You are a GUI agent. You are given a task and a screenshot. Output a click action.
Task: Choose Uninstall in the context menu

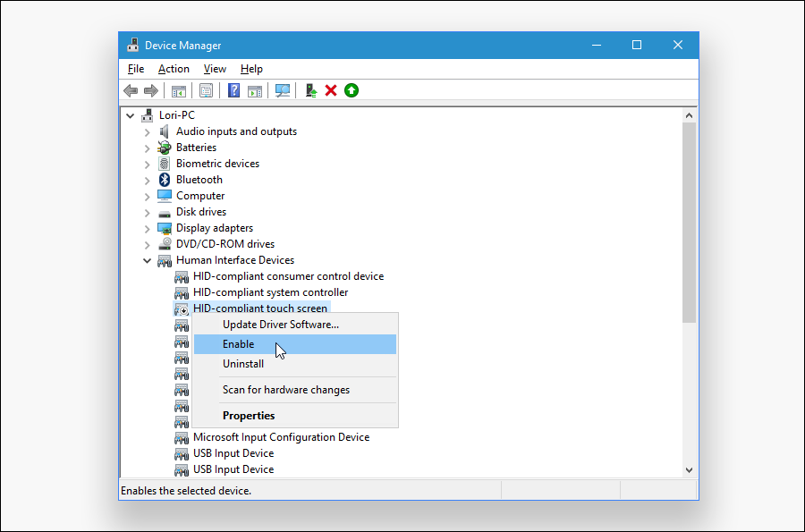coord(294,364)
